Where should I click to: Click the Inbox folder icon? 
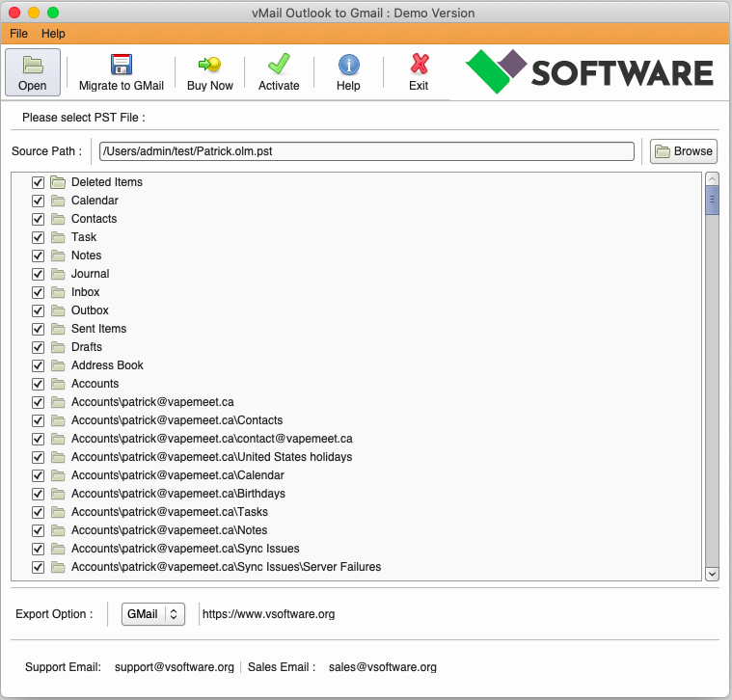pos(58,292)
